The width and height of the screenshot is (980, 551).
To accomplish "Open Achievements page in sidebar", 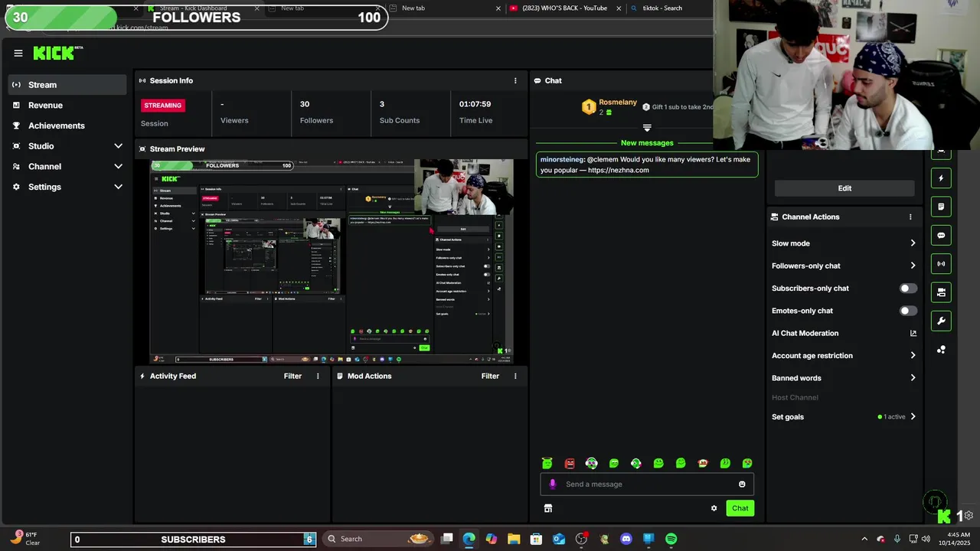I will (67, 126).
